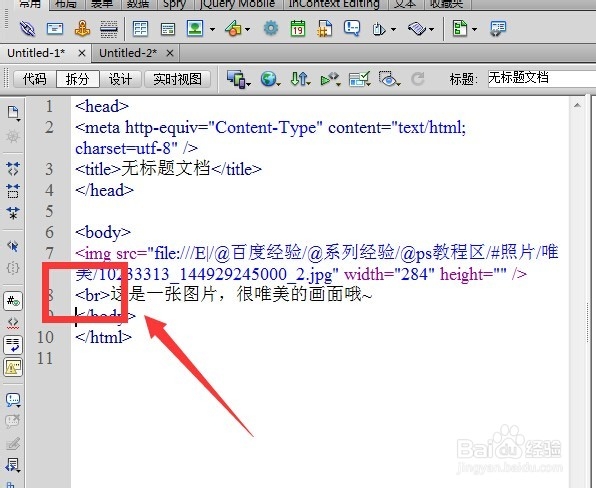Open the Visual Aids eye icon
This screenshot has width=596, height=488.
point(389,79)
